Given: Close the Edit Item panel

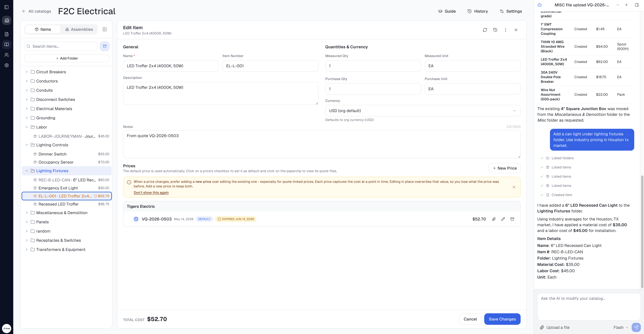Looking at the screenshot, I should point(516,30).
